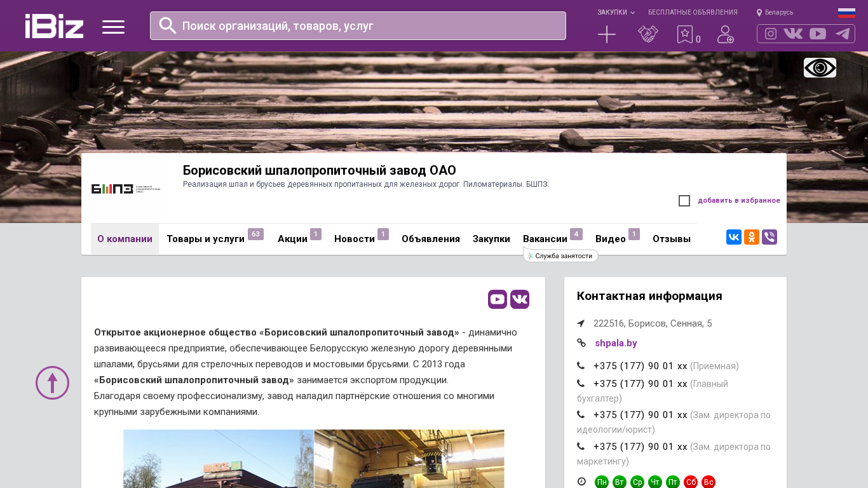
Task: Open the hamburger menu
Action: [x=113, y=27]
